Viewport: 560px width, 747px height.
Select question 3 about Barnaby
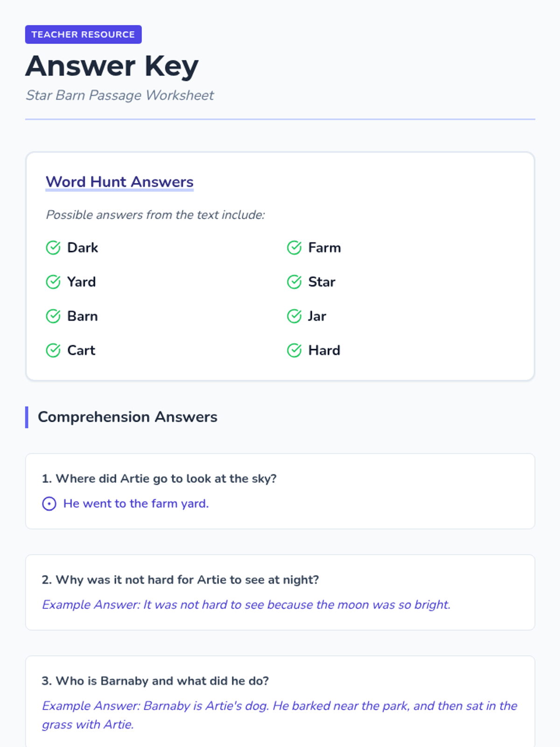[155, 681]
